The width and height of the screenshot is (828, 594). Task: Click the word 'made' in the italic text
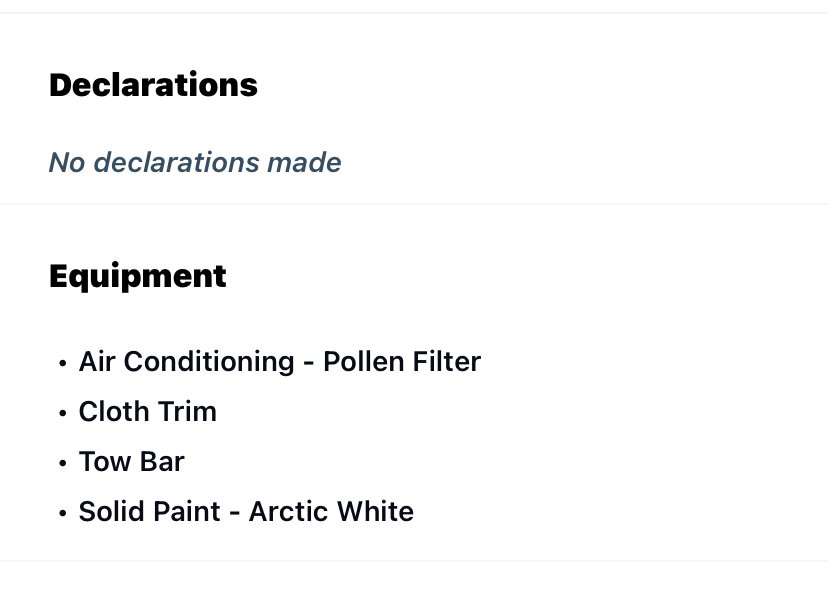(x=304, y=162)
